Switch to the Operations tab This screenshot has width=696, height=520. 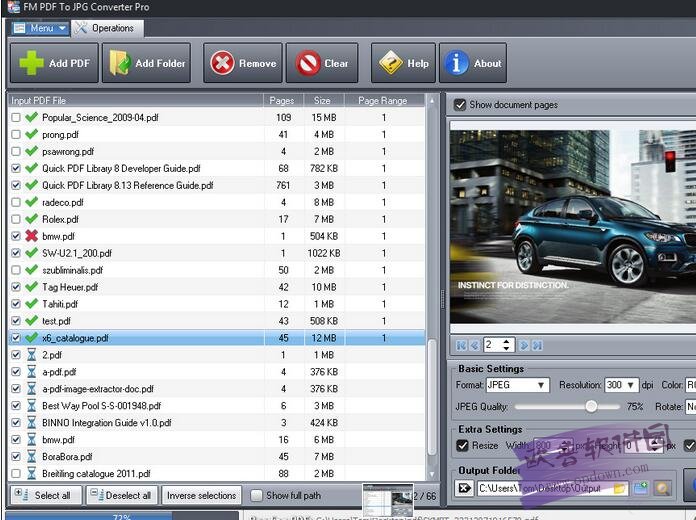pos(107,28)
